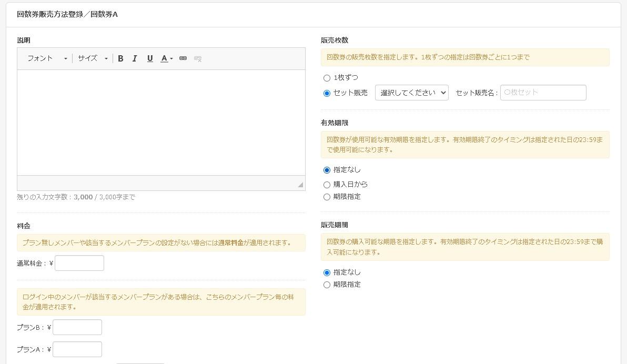
Task: Focus the 通常料金 price field
Action: 79,263
